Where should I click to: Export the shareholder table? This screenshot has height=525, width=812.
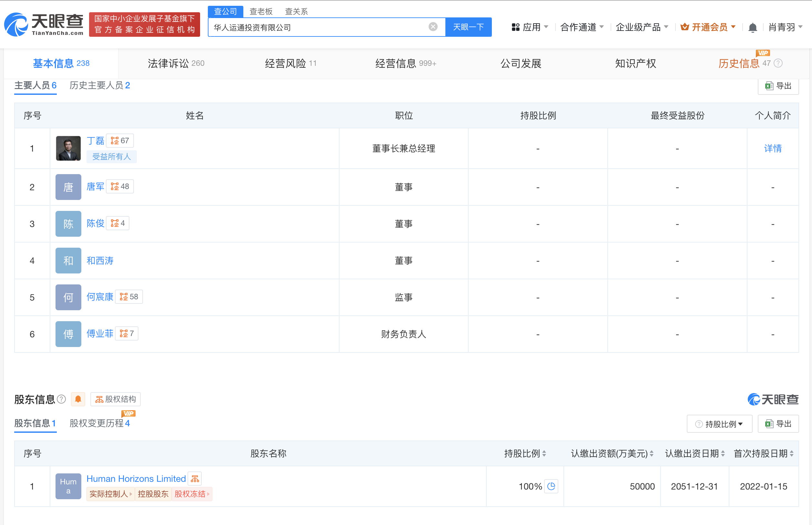(778, 424)
